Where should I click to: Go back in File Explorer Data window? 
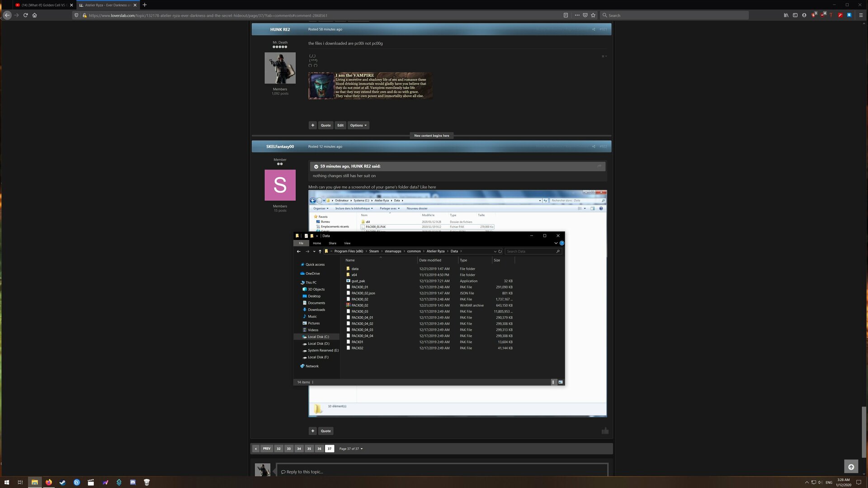pyautogui.click(x=298, y=251)
